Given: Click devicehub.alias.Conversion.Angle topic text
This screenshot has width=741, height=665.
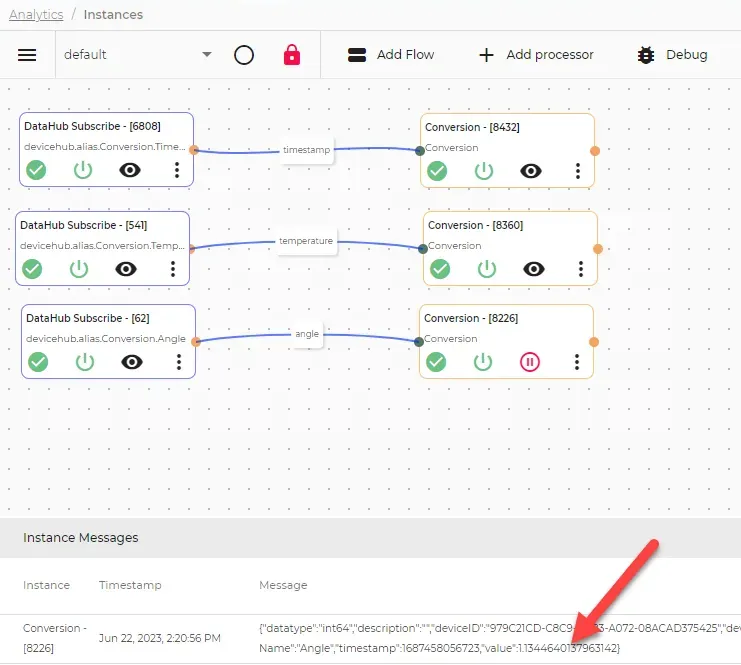Looking at the screenshot, I should [106, 339].
